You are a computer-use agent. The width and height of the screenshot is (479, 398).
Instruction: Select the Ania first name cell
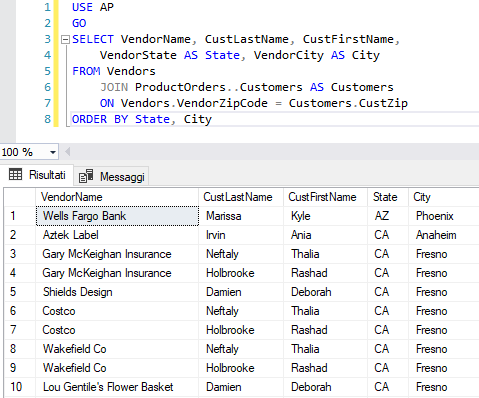[x=326, y=235]
